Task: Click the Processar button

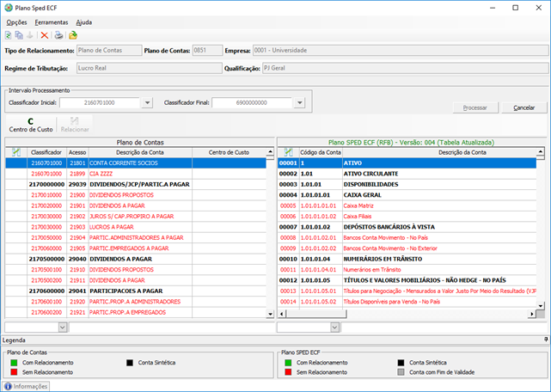Action: [x=475, y=108]
